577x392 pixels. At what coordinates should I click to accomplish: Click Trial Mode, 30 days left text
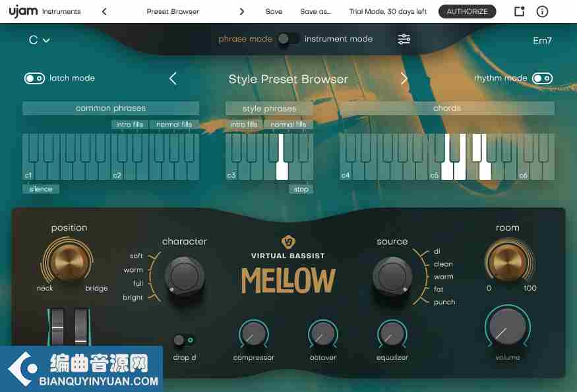point(388,12)
